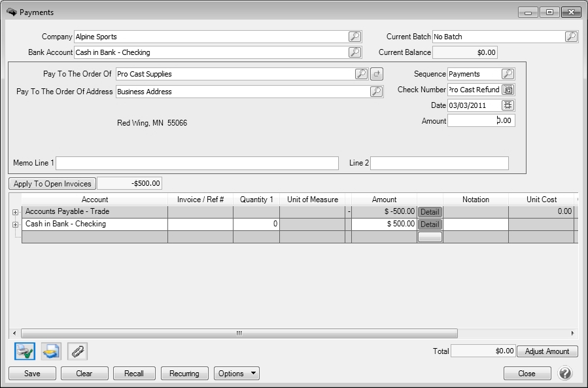Screen dimensions: 588x388
Task: Open the Date calendar picker
Action: point(508,105)
